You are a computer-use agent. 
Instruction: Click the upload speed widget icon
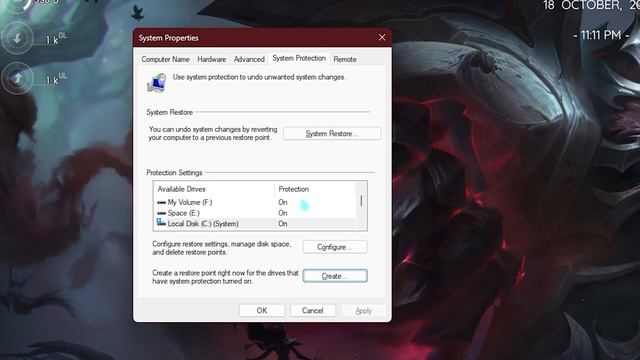(17, 78)
